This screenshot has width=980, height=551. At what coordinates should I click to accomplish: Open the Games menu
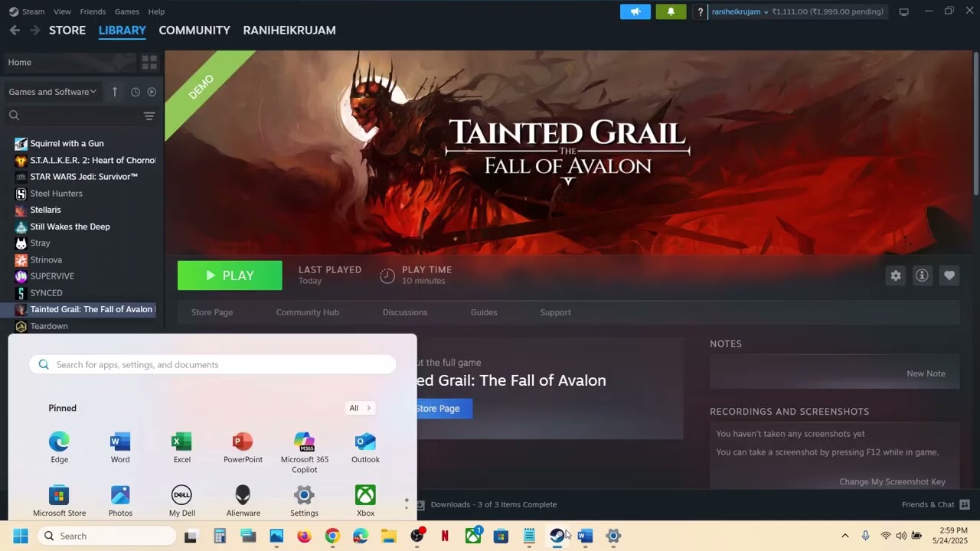(x=126, y=11)
